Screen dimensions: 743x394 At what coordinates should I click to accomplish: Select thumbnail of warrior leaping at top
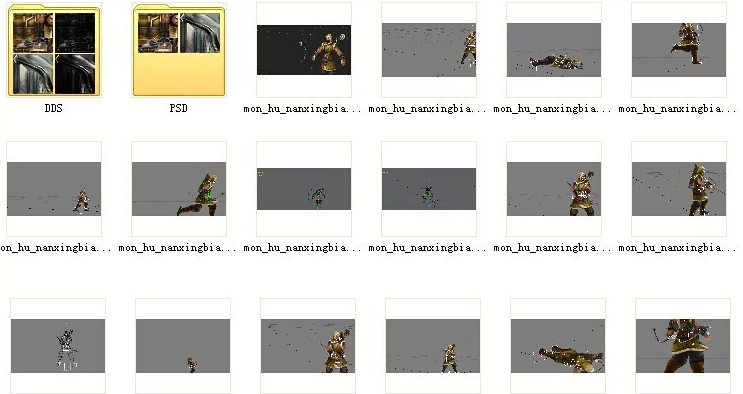(x=679, y=50)
